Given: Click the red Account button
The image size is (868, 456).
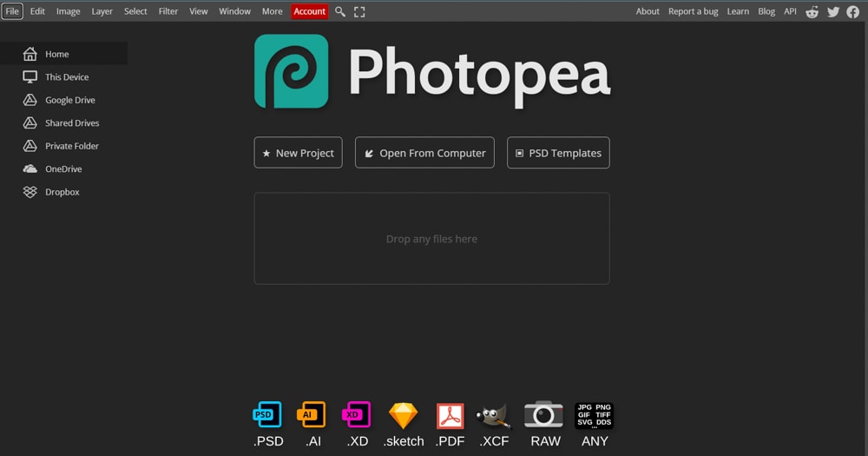Looking at the screenshot, I should [x=310, y=11].
